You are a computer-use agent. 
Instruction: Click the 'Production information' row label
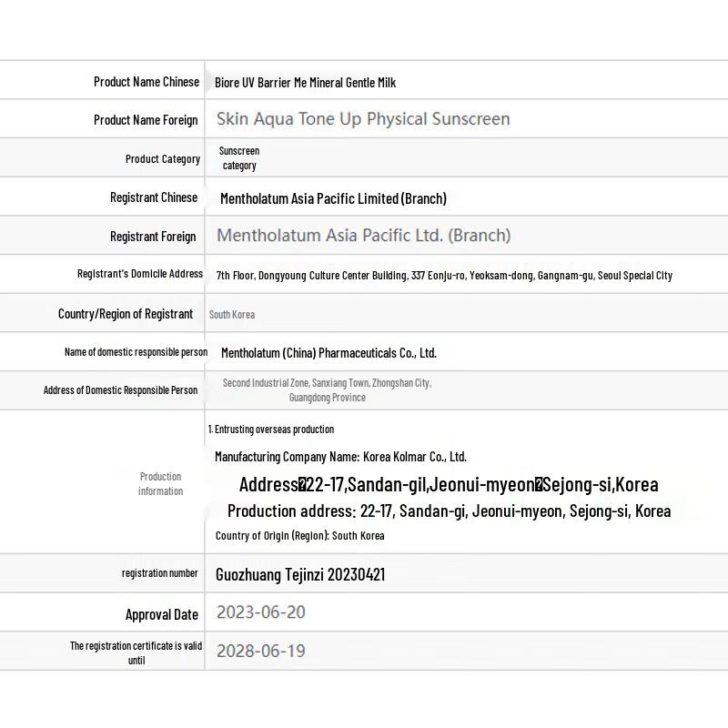coord(160,483)
